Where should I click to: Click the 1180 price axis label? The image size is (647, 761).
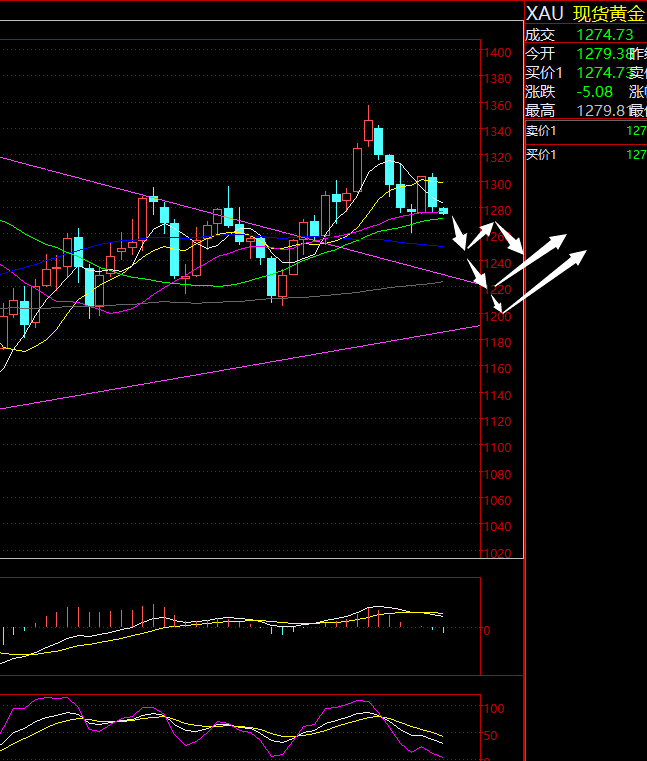pos(498,343)
